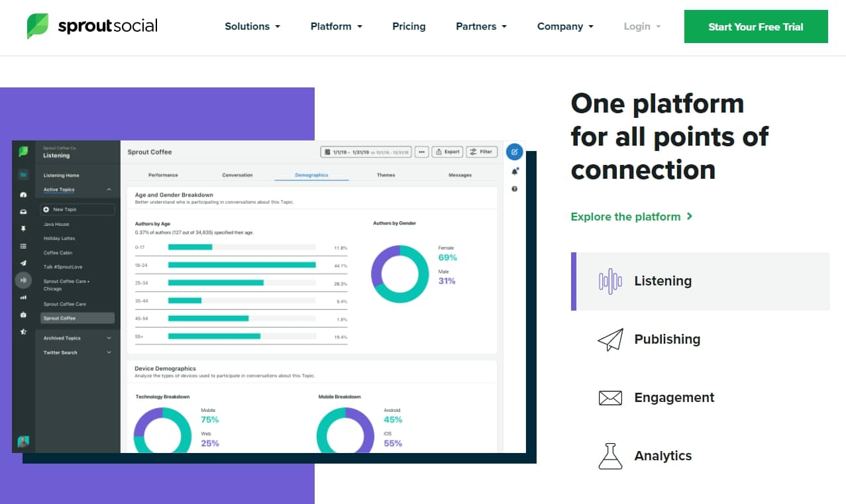Click the pushpin icon in the sidebar
The image size is (846, 504).
pos(23,229)
